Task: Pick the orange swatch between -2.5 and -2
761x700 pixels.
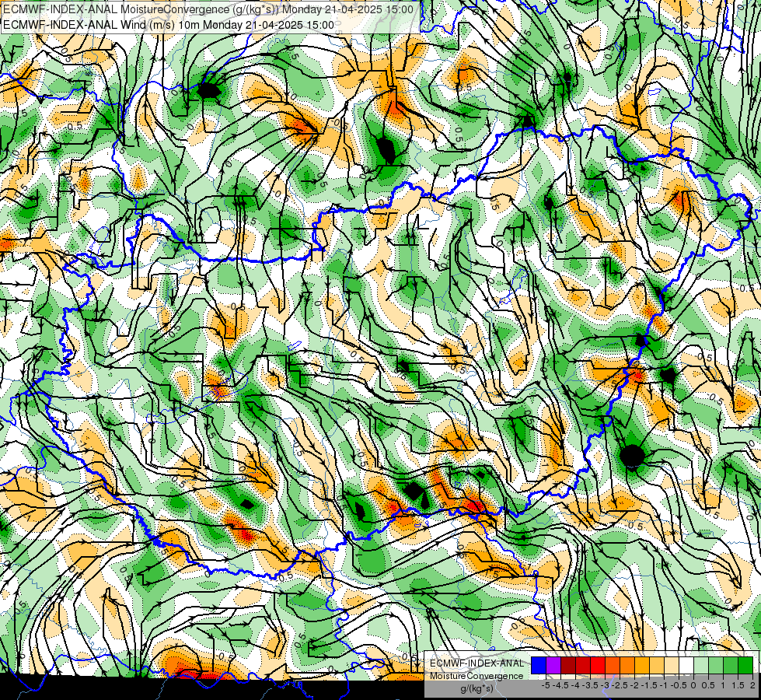Action: point(627,665)
